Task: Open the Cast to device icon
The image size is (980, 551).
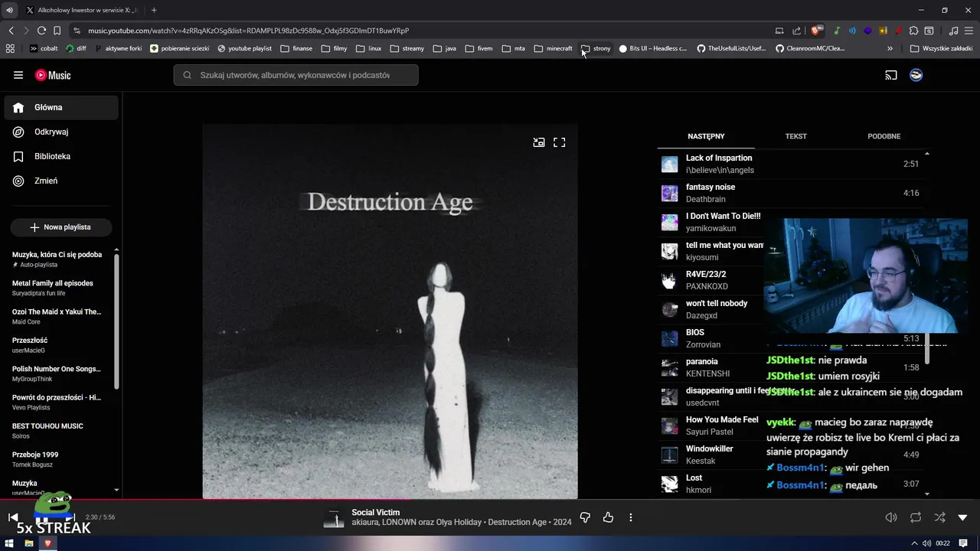Action: tap(891, 75)
